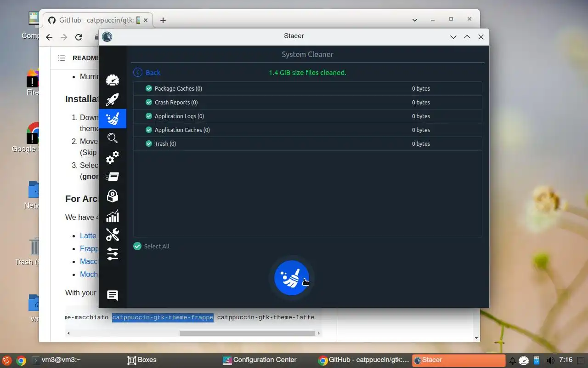Click the Back arrow circle icon
This screenshot has height=368, width=588.
tap(138, 72)
